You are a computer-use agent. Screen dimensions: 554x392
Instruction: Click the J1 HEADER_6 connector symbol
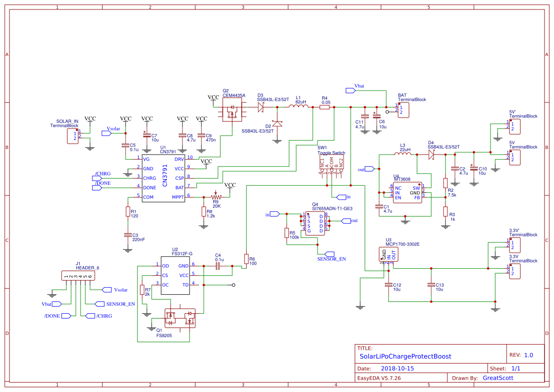pos(78,276)
